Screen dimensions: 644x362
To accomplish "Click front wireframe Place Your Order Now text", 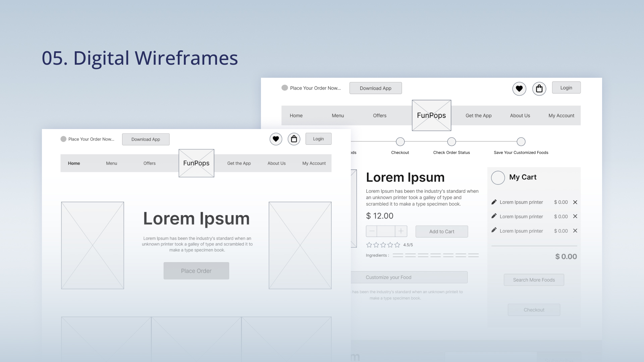I will [x=91, y=139].
